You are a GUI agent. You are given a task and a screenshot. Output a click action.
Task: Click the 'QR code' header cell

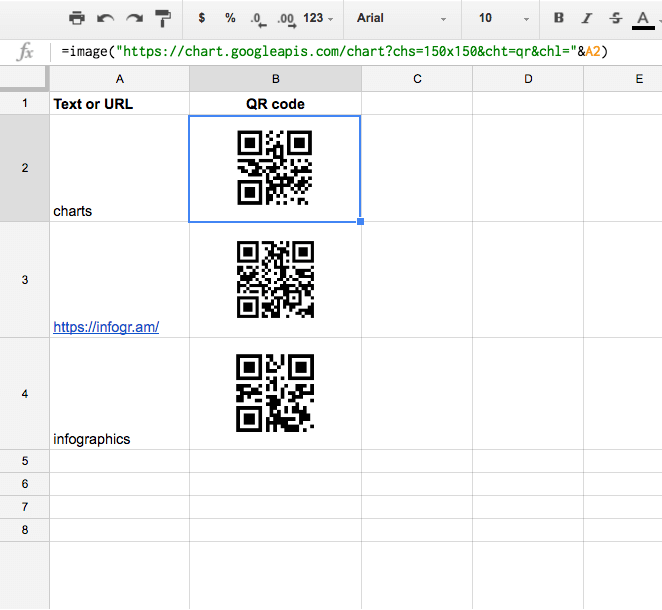point(275,103)
